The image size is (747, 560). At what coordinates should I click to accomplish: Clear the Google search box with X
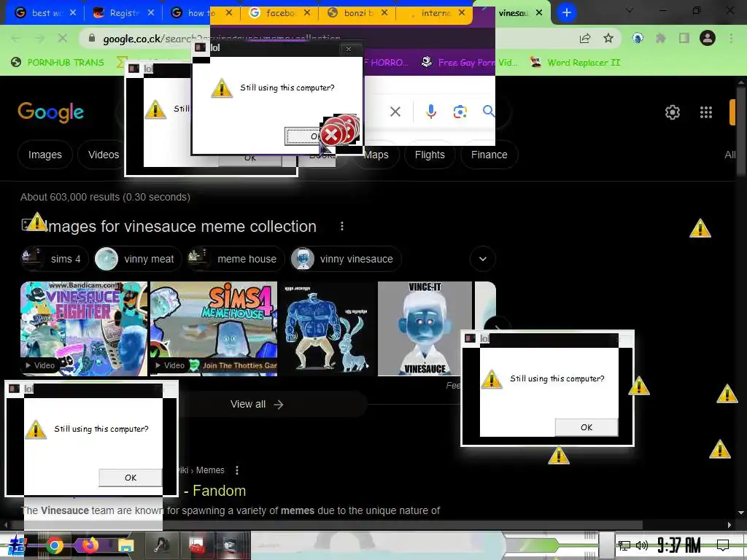tap(395, 112)
